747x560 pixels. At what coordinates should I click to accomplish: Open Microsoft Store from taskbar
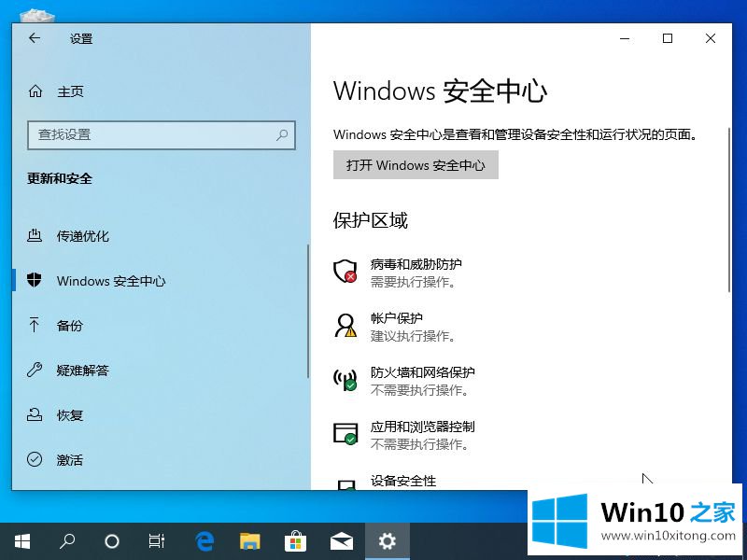[x=295, y=541]
